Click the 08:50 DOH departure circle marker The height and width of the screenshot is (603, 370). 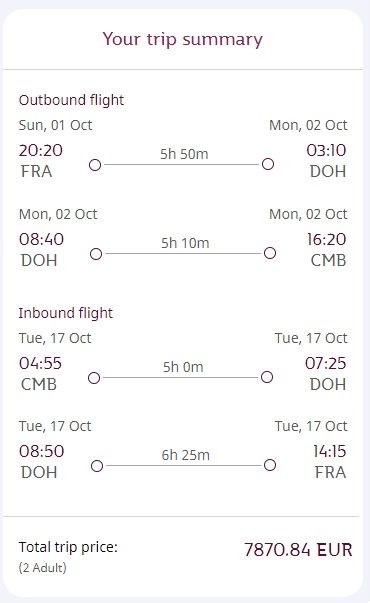[97, 466]
